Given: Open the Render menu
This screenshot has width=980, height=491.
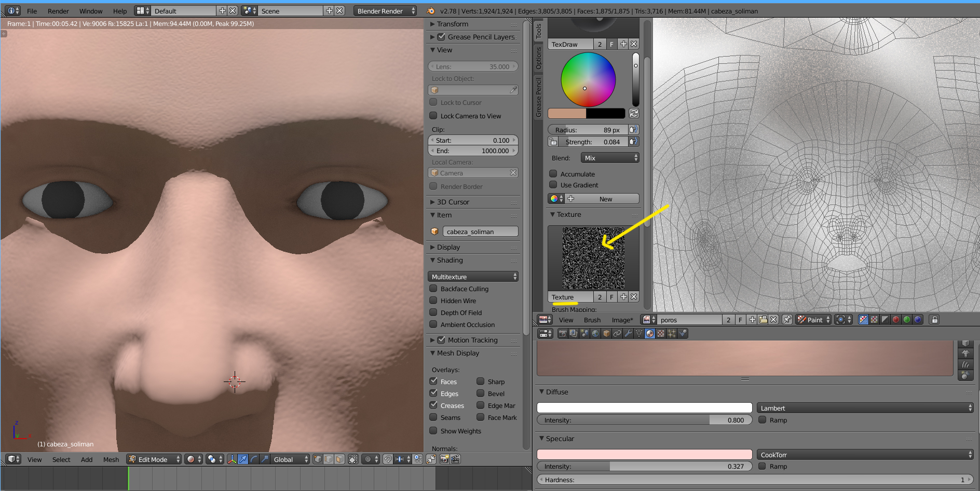Looking at the screenshot, I should click(x=58, y=11).
